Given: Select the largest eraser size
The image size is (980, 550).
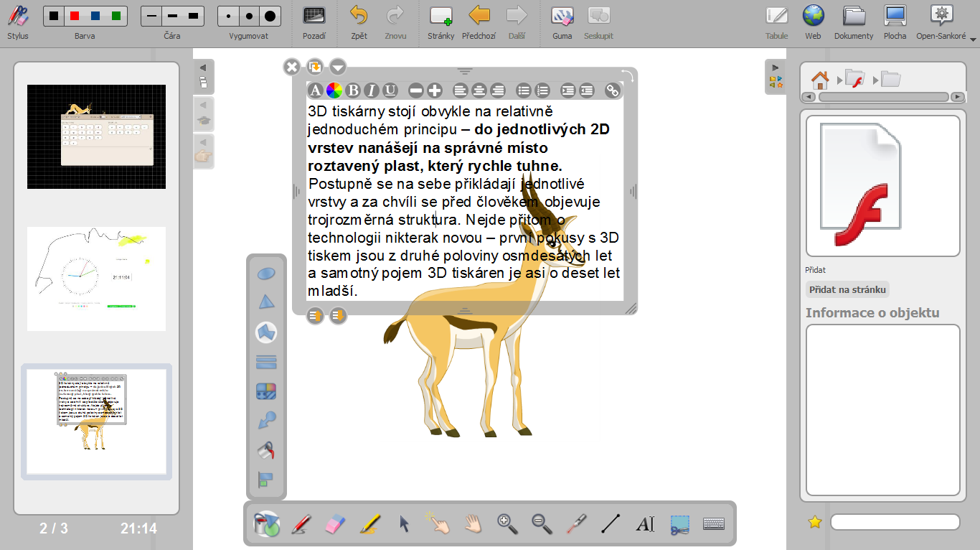Looking at the screenshot, I should tap(270, 16).
